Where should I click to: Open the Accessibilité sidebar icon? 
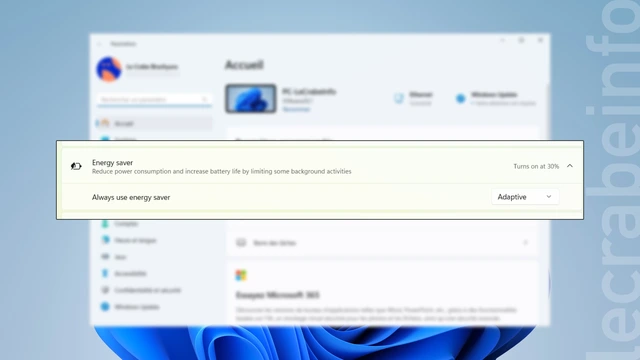point(105,273)
